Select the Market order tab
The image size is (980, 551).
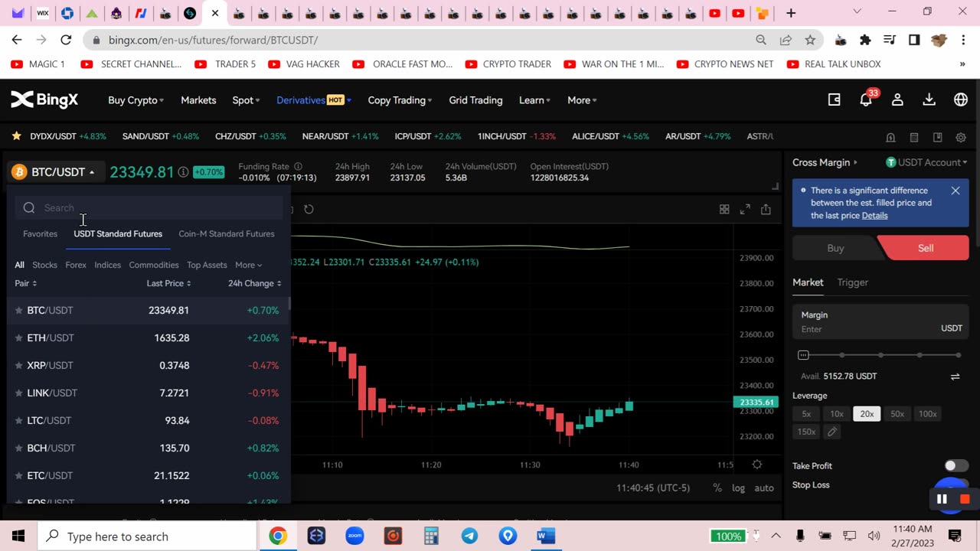808,282
